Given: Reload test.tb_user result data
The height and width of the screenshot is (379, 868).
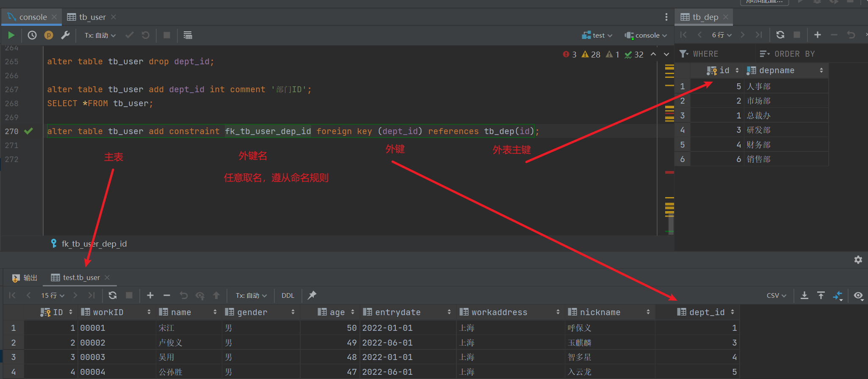Looking at the screenshot, I should [113, 295].
